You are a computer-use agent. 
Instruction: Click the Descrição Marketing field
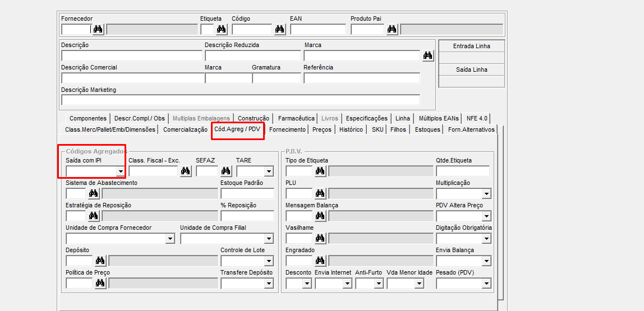click(241, 100)
